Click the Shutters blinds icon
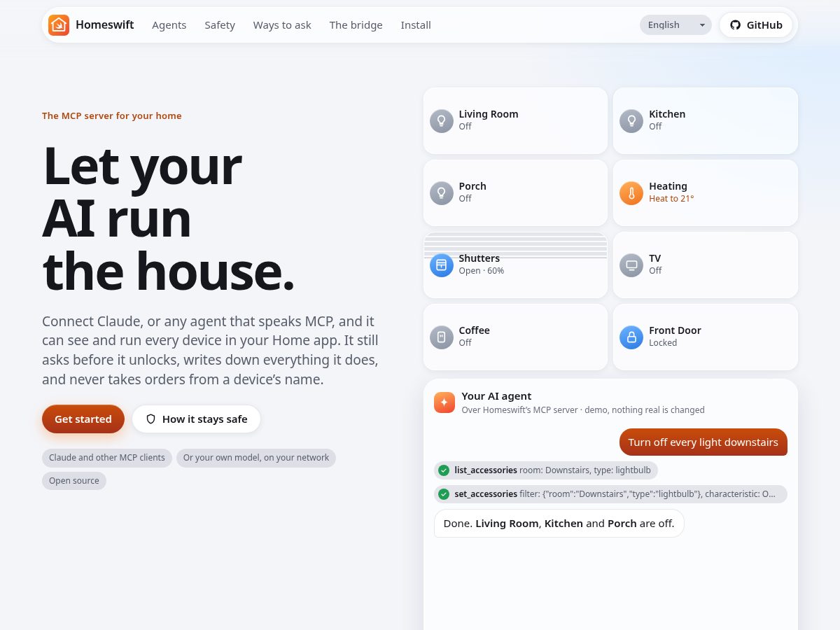The image size is (840, 630). pyautogui.click(x=442, y=265)
